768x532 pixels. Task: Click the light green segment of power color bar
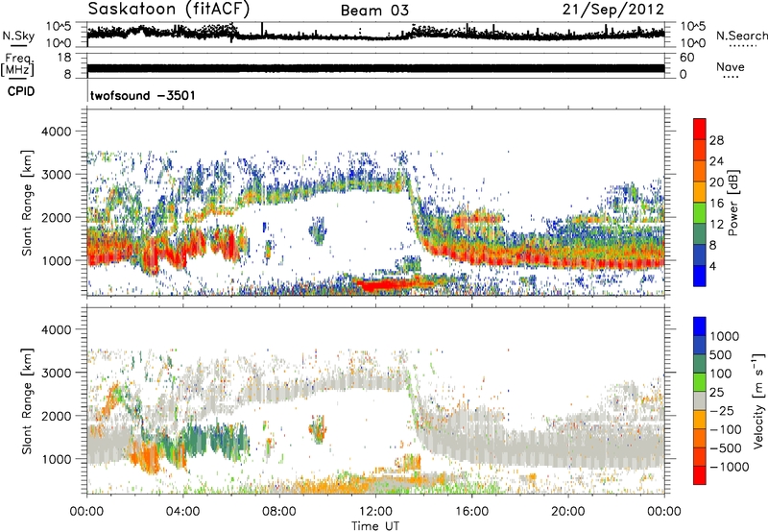click(x=700, y=214)
